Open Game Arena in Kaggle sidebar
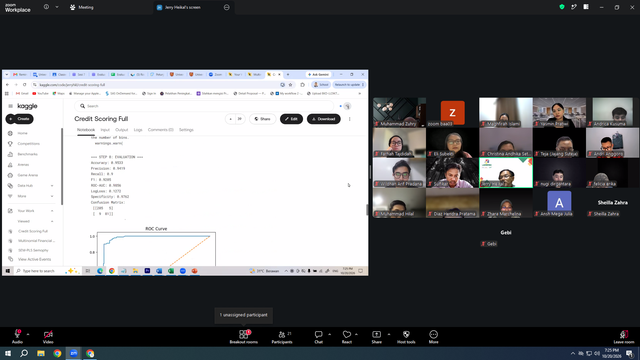This screenshot has width=640, height=360. pyautogui.click(x=27, y=175)
